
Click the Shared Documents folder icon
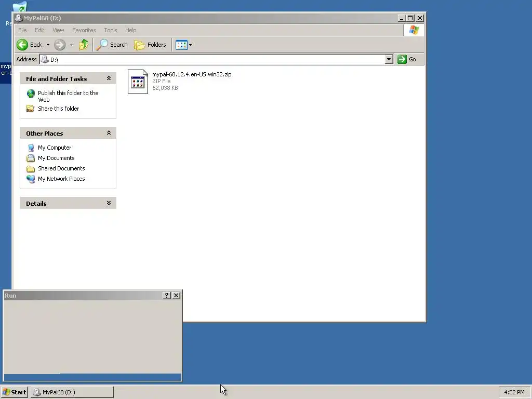31,169
